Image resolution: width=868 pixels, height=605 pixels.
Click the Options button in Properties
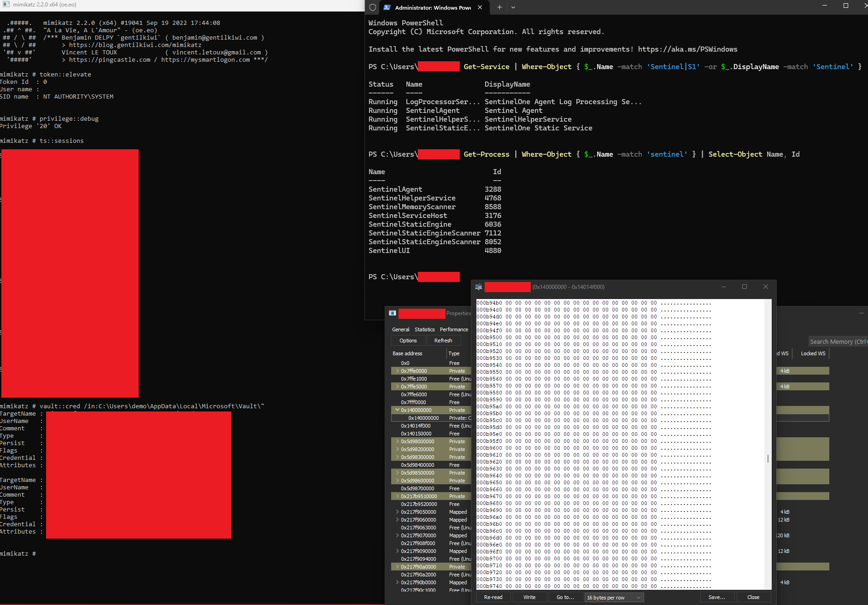click(408, 341)
